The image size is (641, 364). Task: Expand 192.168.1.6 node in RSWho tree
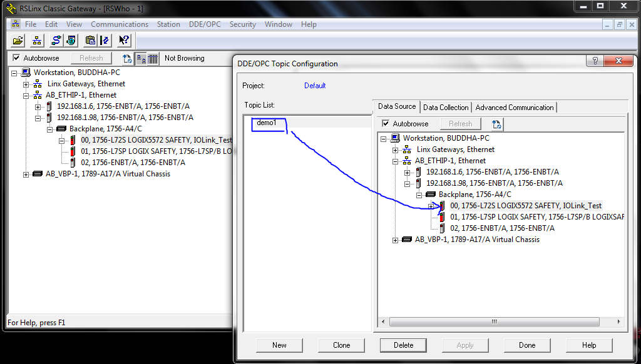coord(38,107)
